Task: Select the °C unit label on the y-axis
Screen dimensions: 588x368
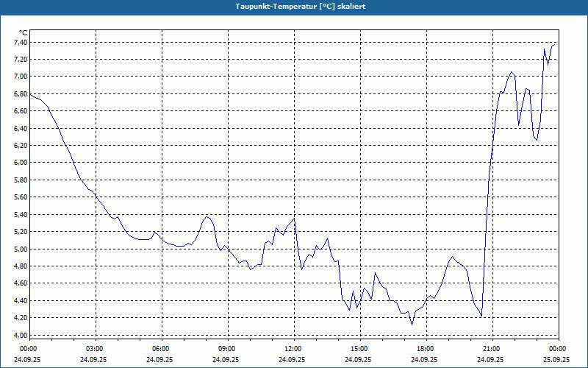Action: pos(24,33)
